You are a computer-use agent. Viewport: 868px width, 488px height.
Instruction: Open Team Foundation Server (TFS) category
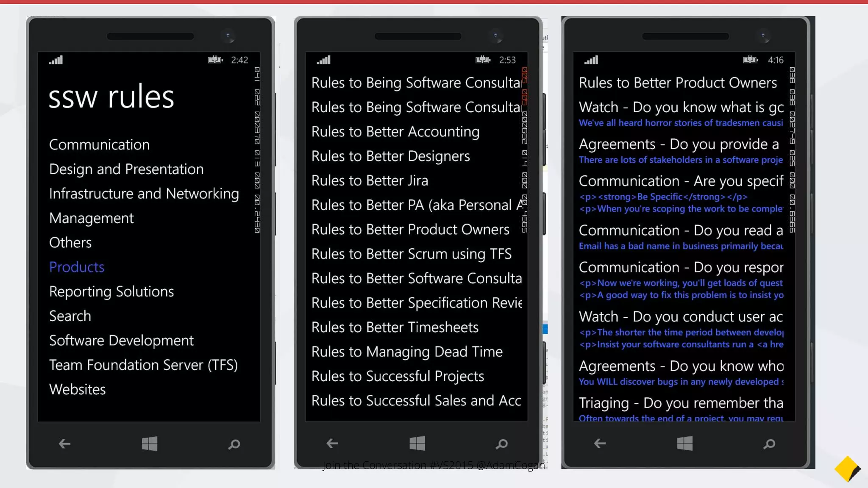(x=143, y=365)
